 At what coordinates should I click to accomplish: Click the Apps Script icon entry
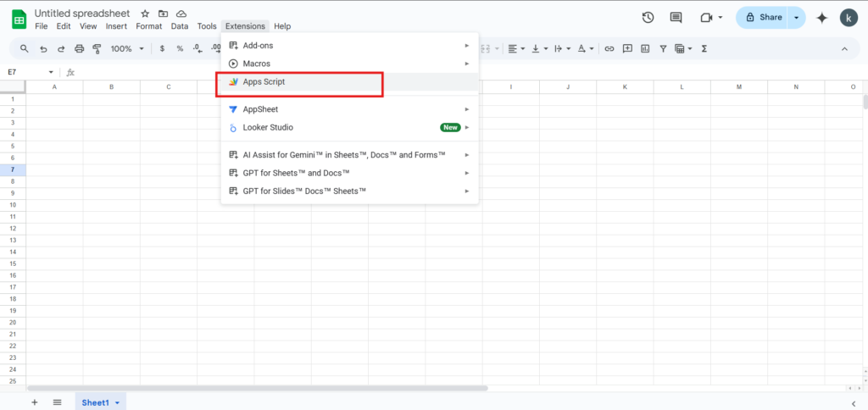tap(233, 82)
